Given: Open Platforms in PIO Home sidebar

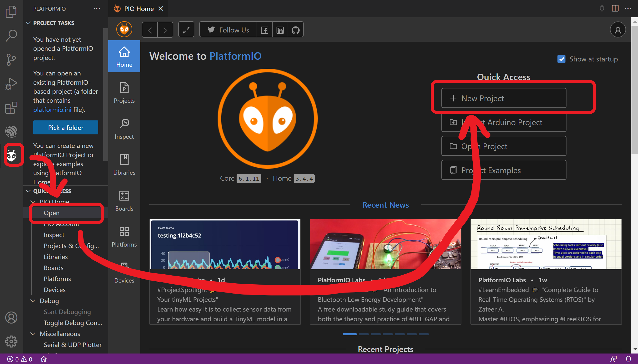Looking at the screenshot, I should [x=124, y=237].
